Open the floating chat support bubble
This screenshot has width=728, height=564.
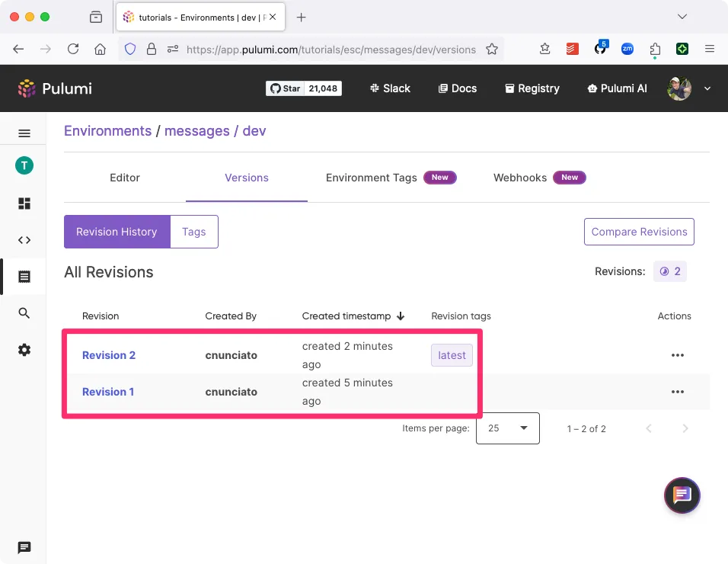pos(682,495)
